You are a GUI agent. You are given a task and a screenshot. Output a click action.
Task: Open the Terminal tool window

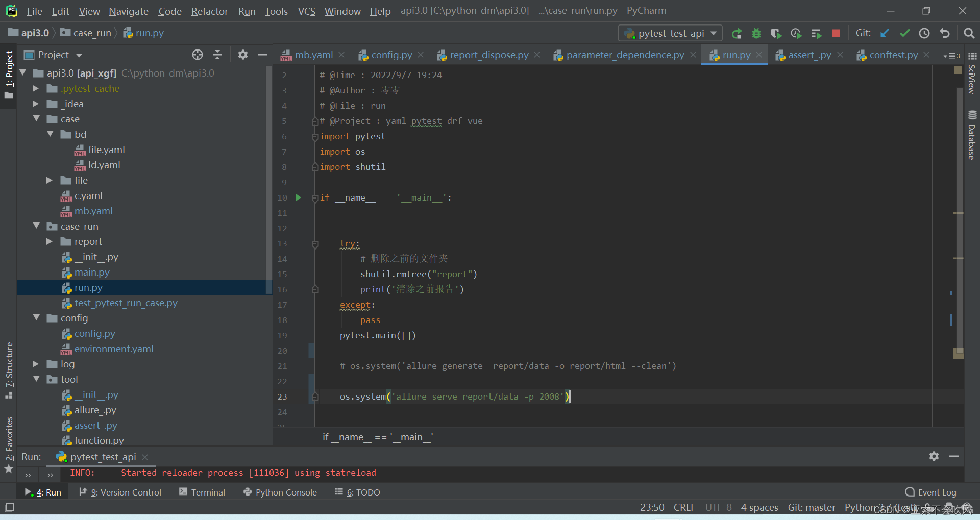coord(202,492)
